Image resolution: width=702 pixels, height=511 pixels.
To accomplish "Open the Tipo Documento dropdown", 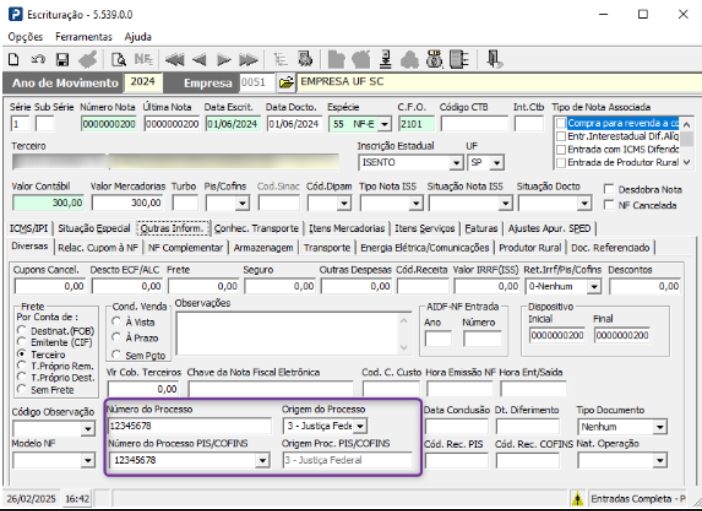I will (x=659, y=427).
